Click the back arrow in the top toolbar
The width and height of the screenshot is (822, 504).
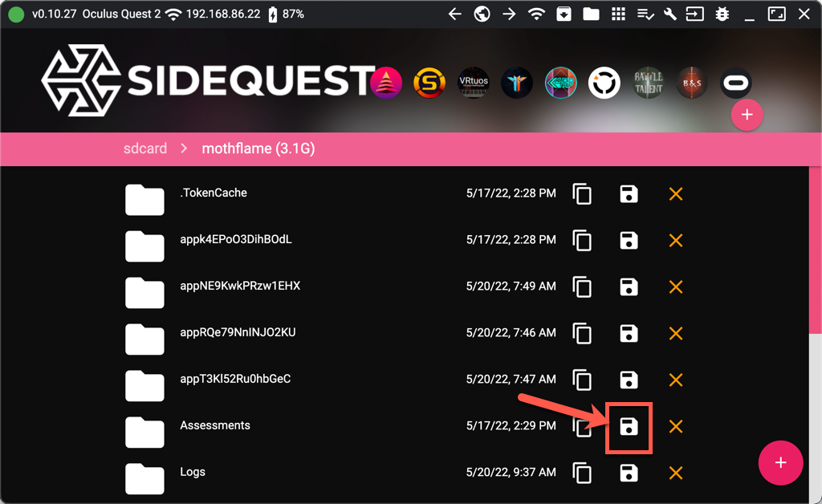pos(455,14)
